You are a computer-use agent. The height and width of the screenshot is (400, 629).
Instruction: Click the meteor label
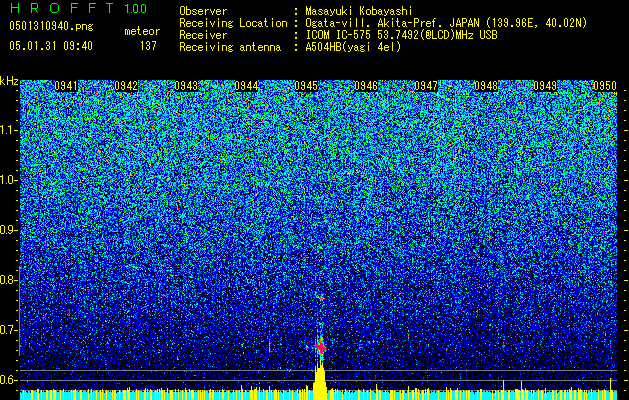142,31
